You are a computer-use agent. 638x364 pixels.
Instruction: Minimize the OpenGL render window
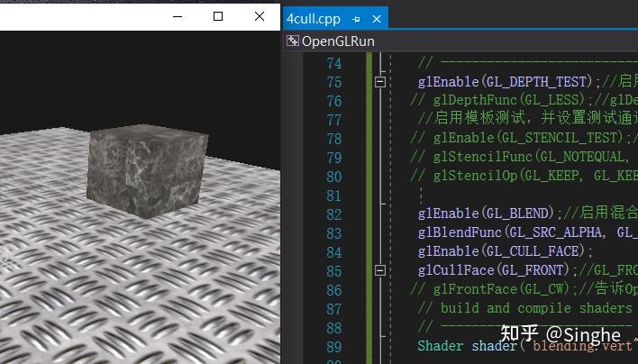[178, 16]
